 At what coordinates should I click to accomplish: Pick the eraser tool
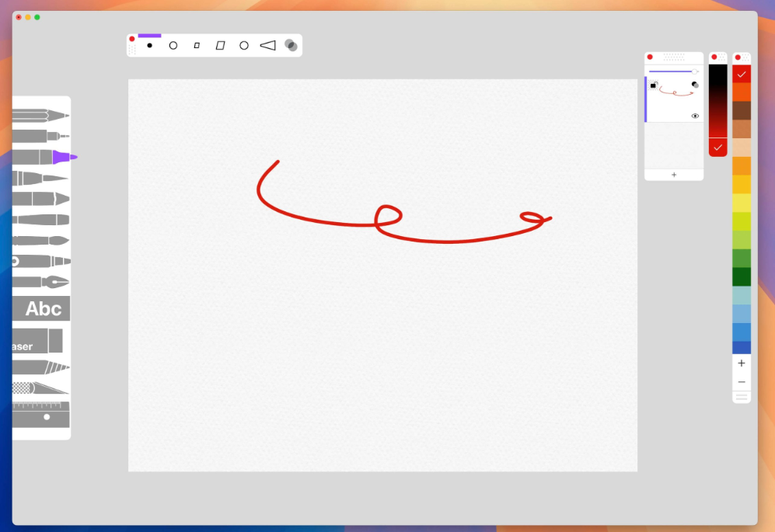37,341
